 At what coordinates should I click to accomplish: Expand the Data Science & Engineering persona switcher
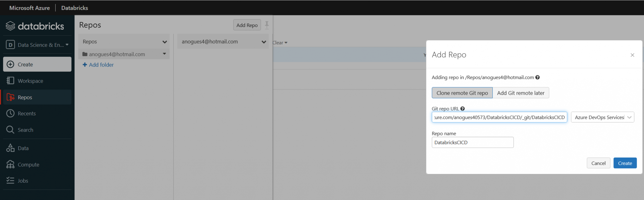click(37, 45)
